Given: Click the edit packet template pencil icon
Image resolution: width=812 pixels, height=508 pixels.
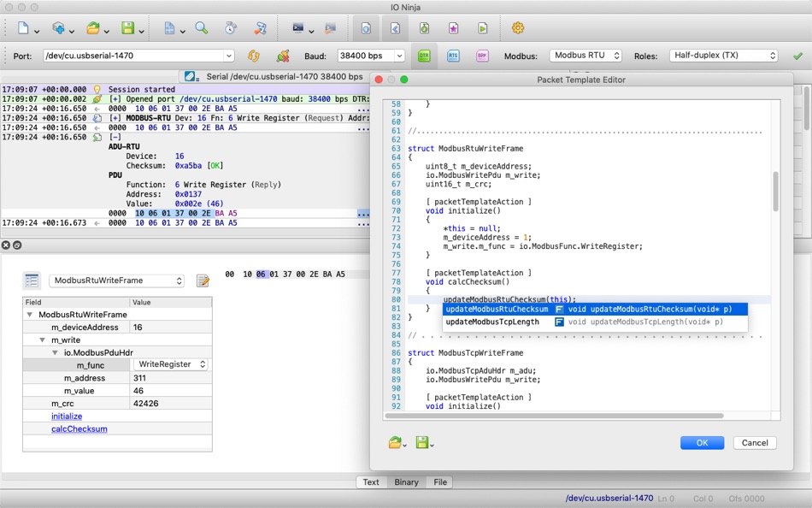Looking at the screenshot, I should point(203,281).
